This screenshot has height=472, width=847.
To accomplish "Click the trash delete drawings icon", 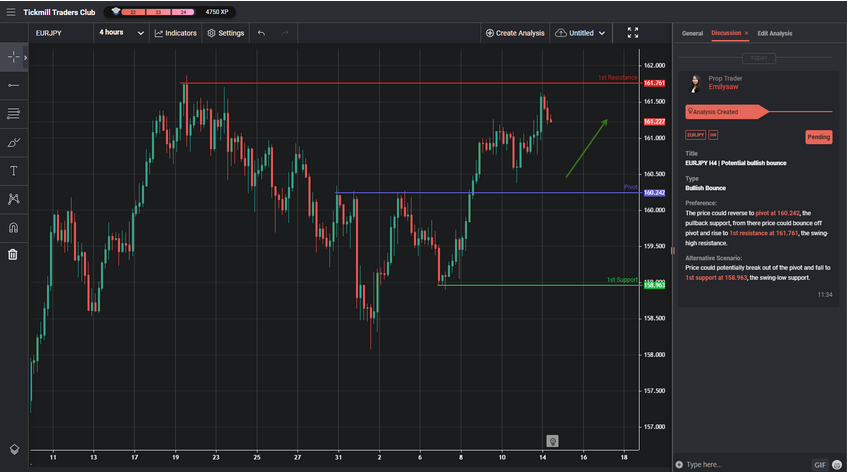I will click(13, 254).
